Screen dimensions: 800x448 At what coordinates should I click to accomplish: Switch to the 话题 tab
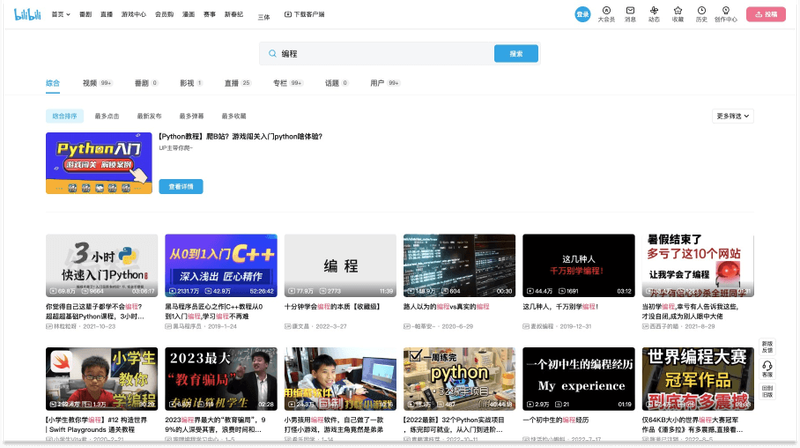click(336, 83)
